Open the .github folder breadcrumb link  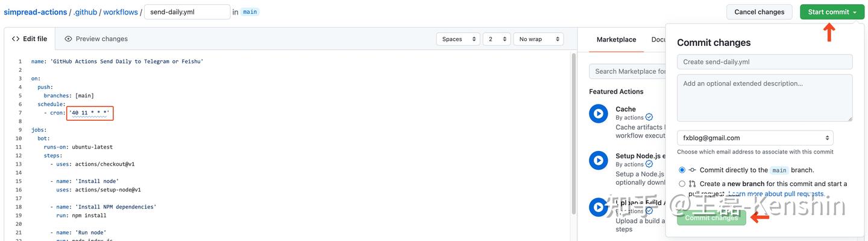(x=85, y=12)
